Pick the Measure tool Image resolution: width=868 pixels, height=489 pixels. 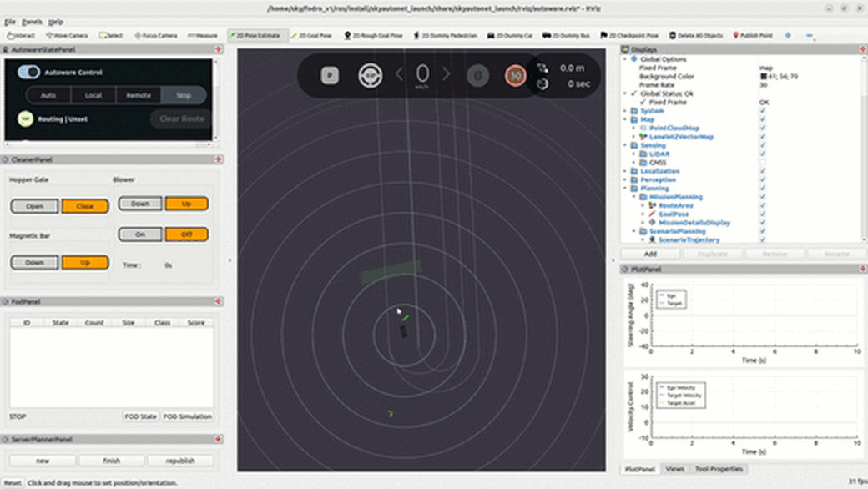(x=203, y=35)
